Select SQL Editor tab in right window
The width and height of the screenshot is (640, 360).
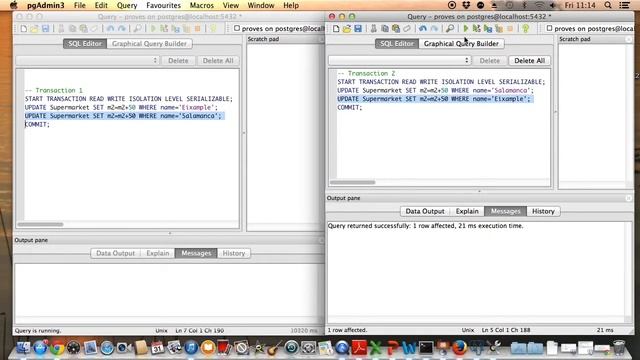tap(397, 44)
